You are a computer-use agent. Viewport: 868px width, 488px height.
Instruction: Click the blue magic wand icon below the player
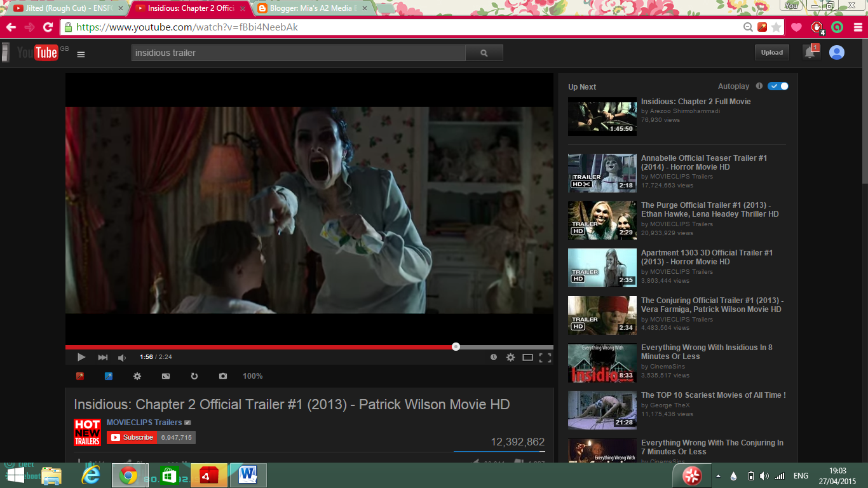tap(109, 376)
